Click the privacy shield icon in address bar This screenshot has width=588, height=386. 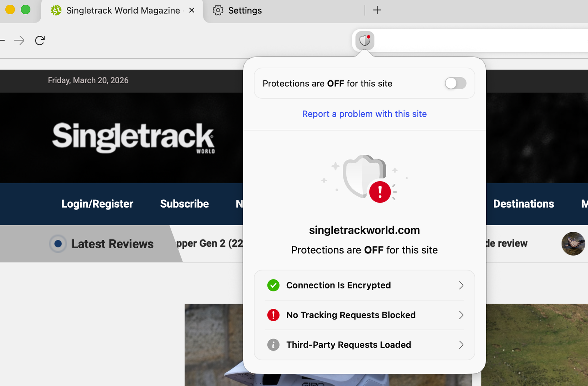pos(365,41)
